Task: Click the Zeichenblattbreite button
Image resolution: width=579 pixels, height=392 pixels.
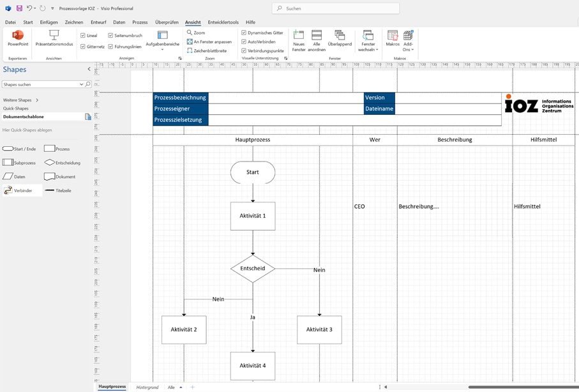Action: click(x=206, y=50)
